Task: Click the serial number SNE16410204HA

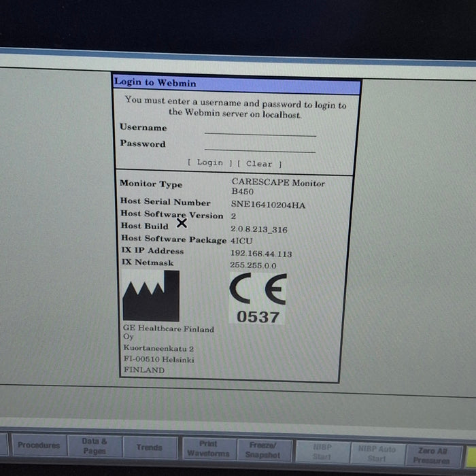Action: pyautogui.click(x=268, y=205)
